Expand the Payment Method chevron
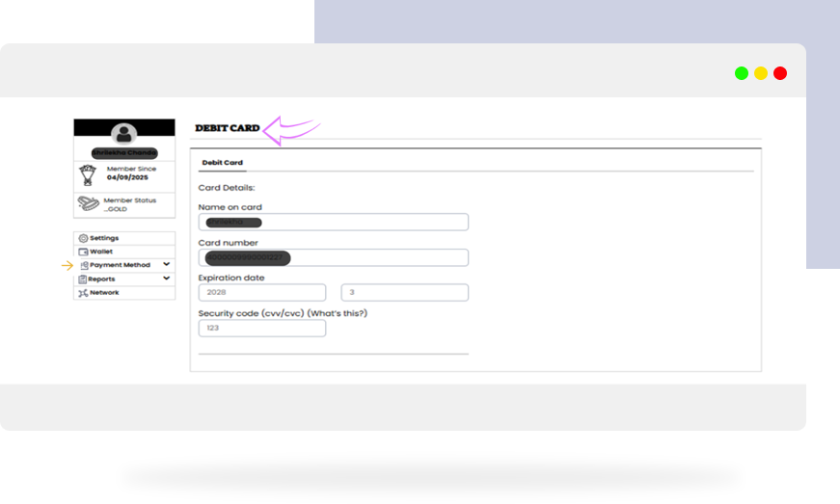Image resolution: width=840 pixels, height=504 pixels. (167, 264)
